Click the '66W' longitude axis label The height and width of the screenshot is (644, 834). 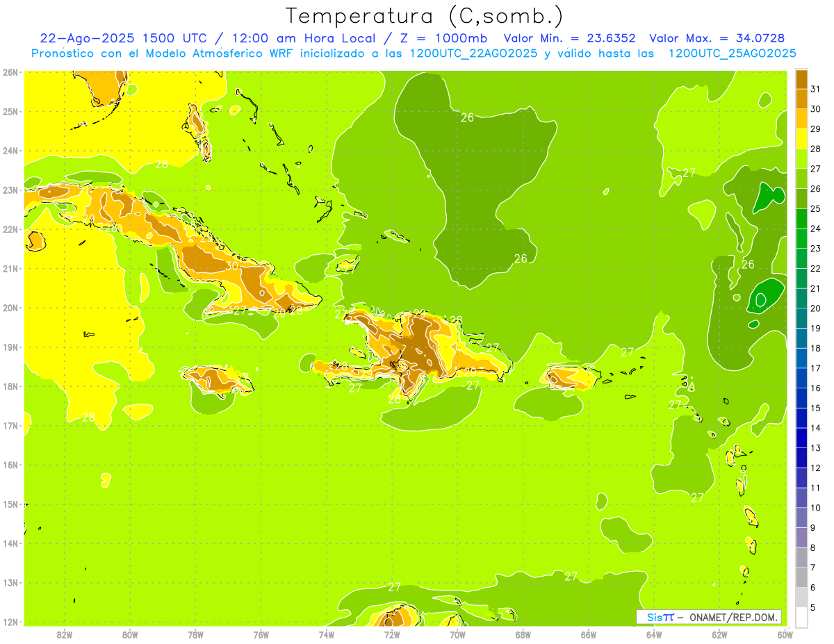pos(588,634)
